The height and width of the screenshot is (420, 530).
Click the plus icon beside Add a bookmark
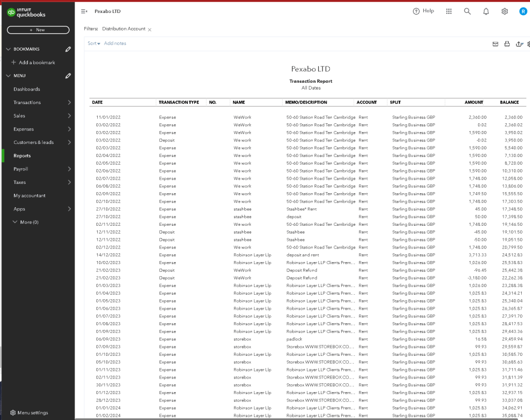point(13,62)
